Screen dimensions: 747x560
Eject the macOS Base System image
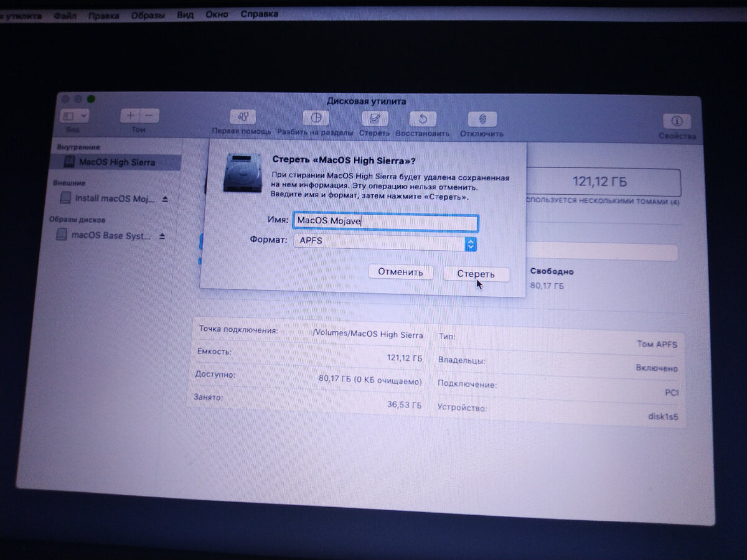tap(162, 236)
